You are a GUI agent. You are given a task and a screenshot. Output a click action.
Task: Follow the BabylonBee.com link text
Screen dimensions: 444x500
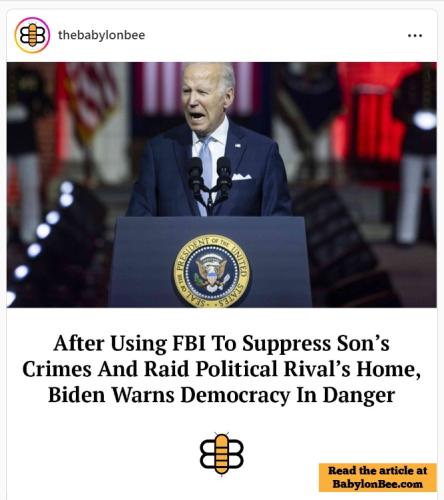point(378,484)
